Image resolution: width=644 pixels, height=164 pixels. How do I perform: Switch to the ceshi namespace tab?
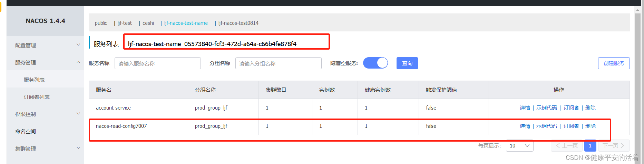click(x=148, y=23)
